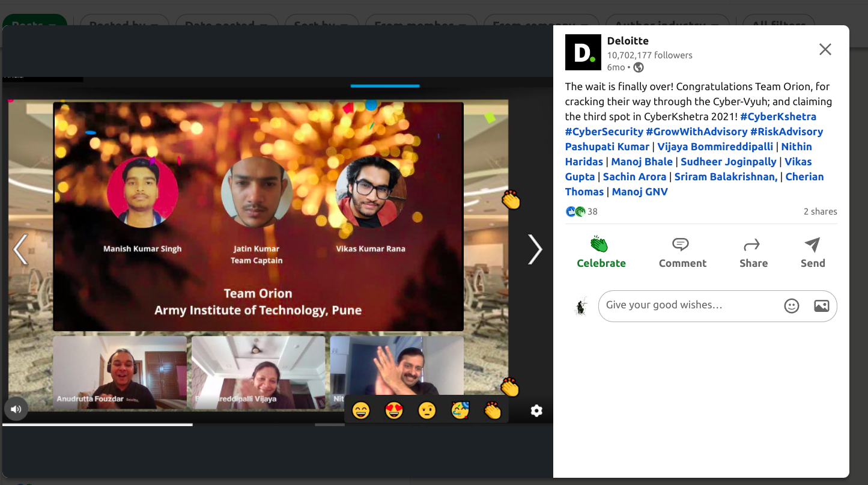Click the video progress bar
Viewport: 868px width, 485px height.
278,425
